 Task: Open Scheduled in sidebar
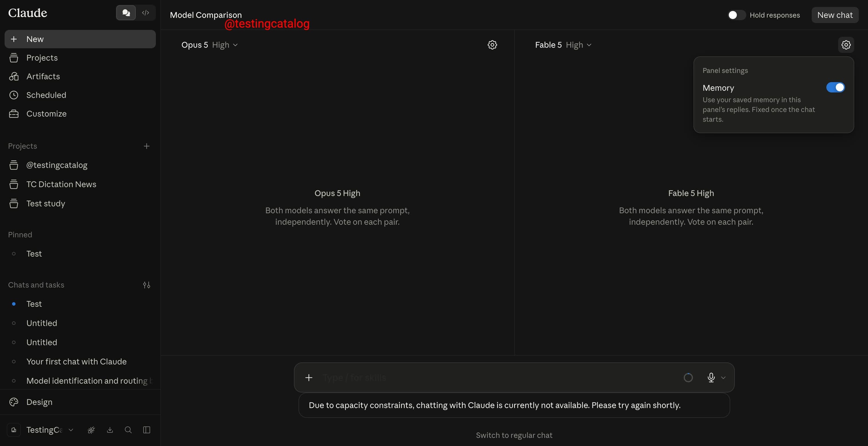80,95
